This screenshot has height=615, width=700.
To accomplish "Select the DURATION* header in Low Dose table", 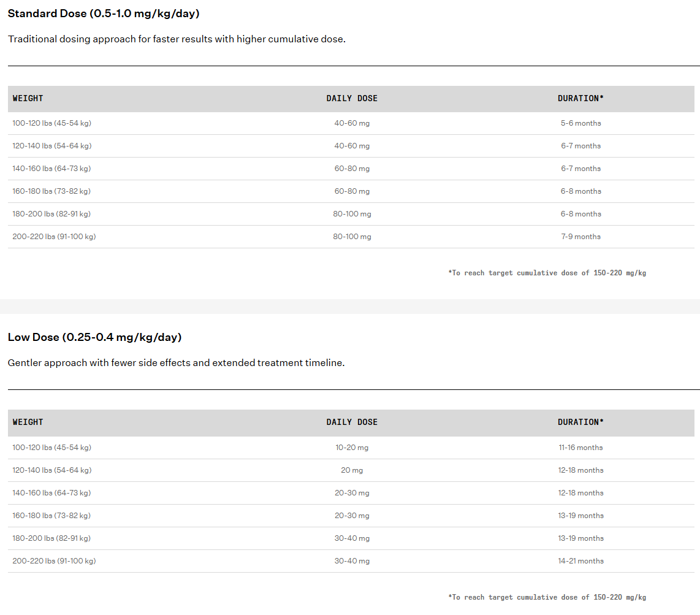I will pyautogui.click(x=580, y=422).
